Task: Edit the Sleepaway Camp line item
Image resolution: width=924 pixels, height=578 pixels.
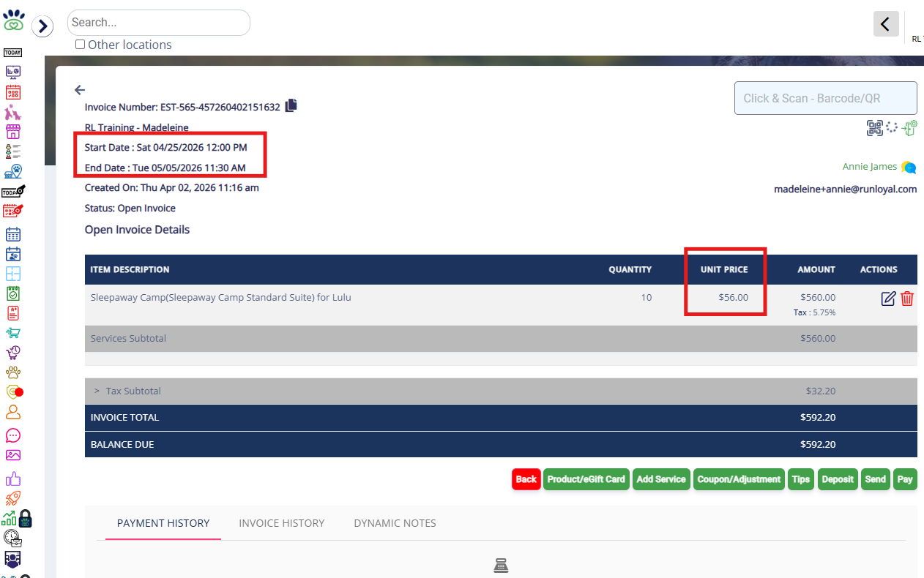Action: [x=888, y=299]
